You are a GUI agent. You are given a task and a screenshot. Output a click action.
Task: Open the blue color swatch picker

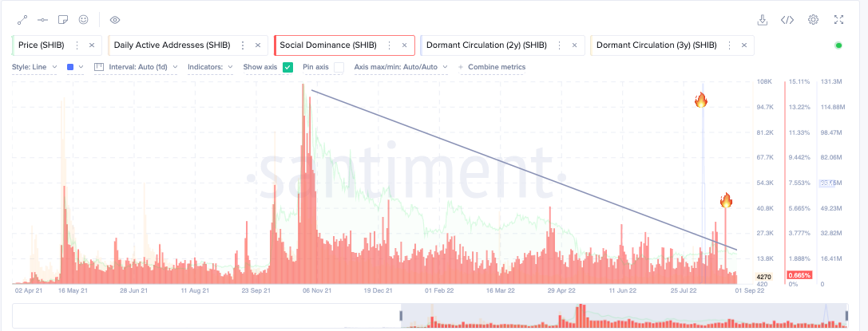point(75,67)
